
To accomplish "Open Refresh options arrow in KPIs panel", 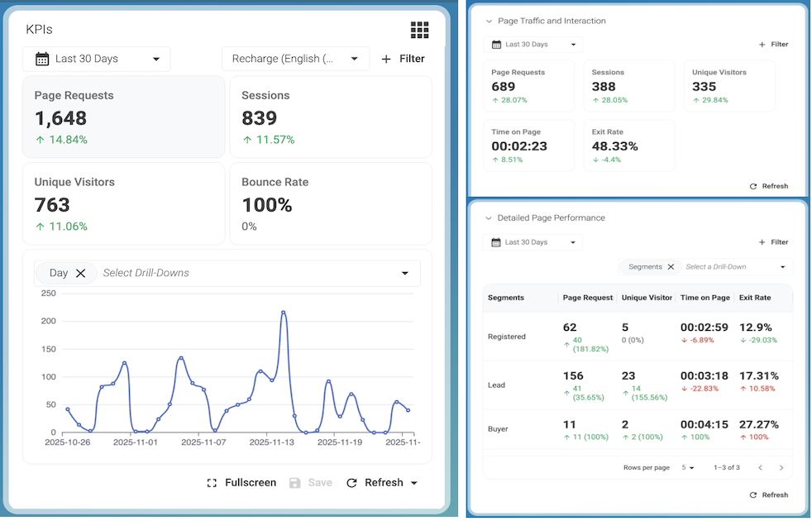I will pos(414,483).
